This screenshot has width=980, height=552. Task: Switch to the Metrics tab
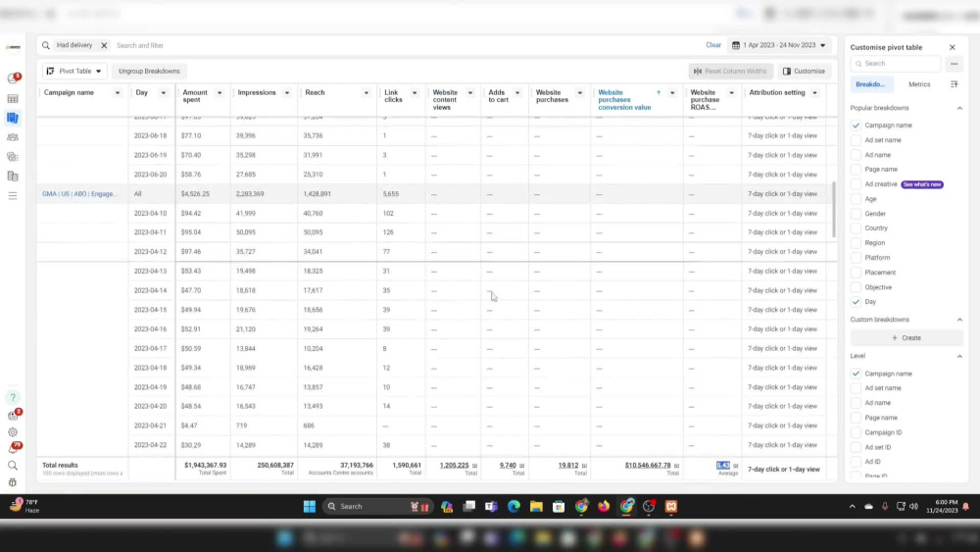click(x=919, y=84)
